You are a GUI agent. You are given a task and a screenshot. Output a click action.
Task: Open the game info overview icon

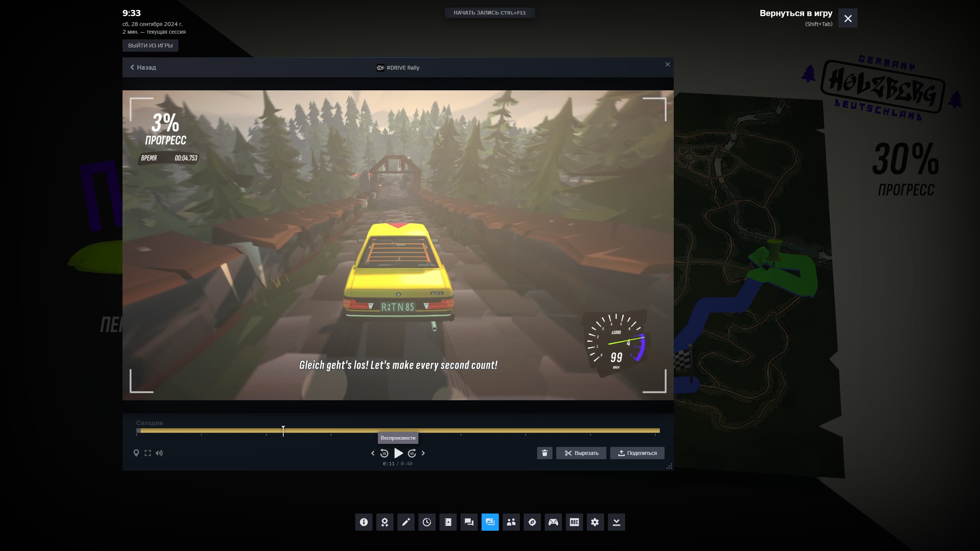[364, 522]
